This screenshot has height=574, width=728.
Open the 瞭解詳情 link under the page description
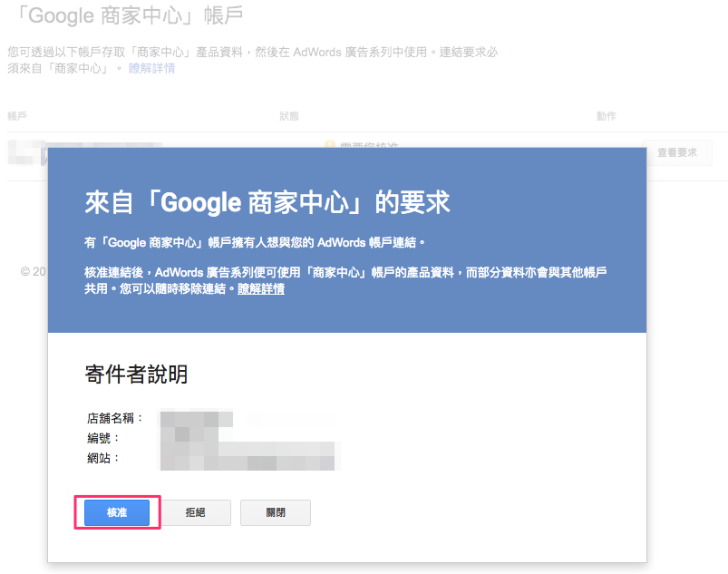151,69
